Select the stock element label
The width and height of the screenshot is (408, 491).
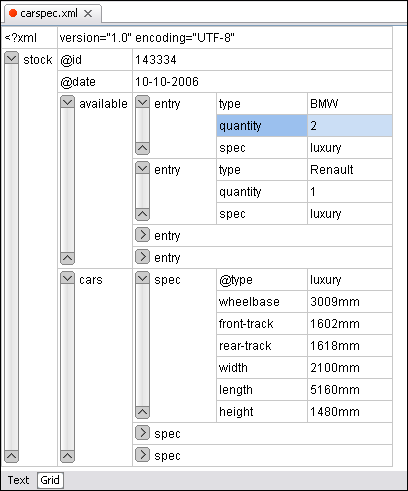(38, 60)
